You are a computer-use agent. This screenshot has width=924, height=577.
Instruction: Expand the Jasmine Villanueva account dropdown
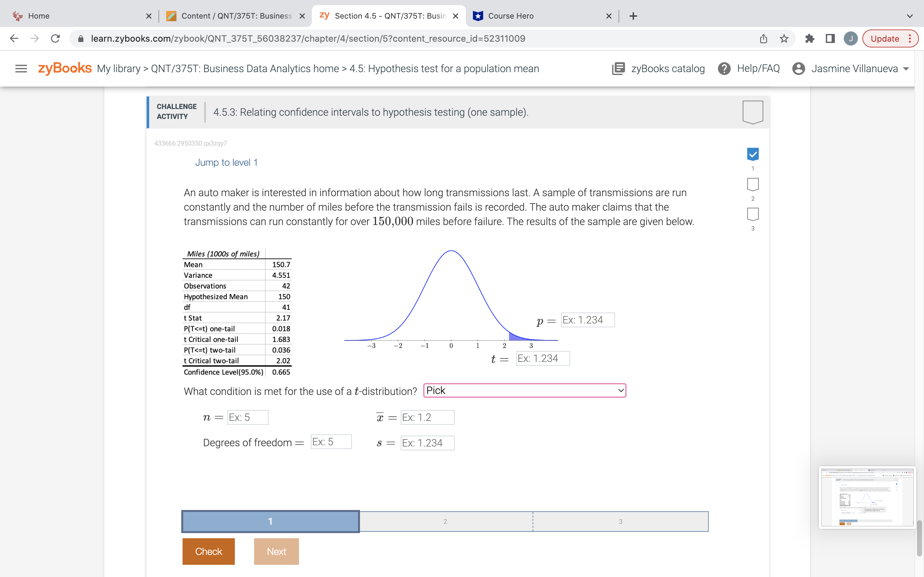(906, 68)
